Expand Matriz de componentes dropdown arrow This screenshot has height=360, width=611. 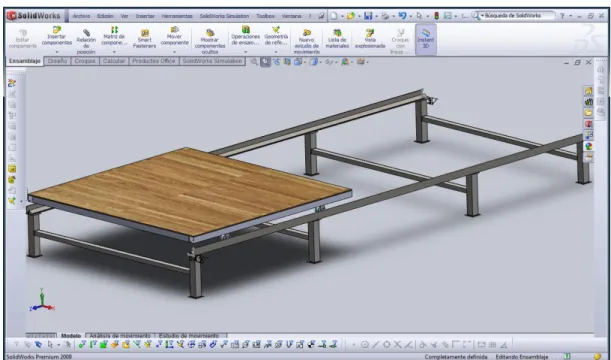click(x=114, y=52)
